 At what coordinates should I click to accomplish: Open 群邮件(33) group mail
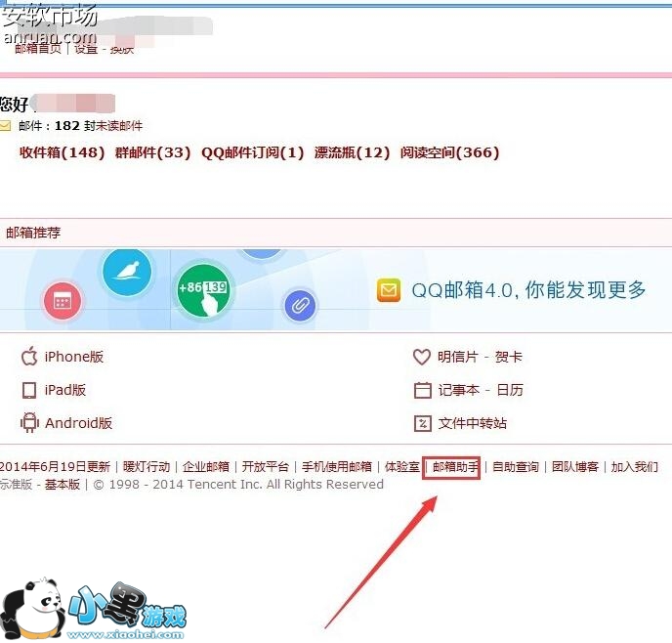153,152
